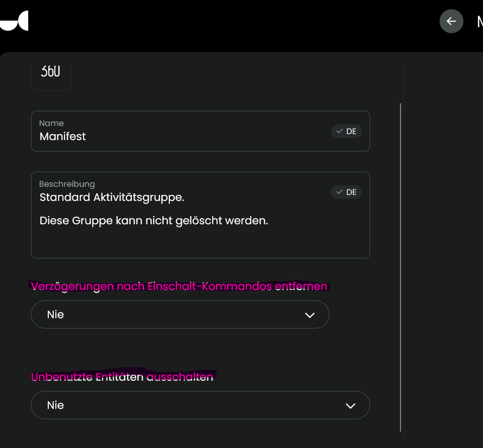Viewport: 483px width, 448px height.
Task: Click 'Diese Gruppe kann nicht gelöscht werden.' line
Action: coord(154,221)
